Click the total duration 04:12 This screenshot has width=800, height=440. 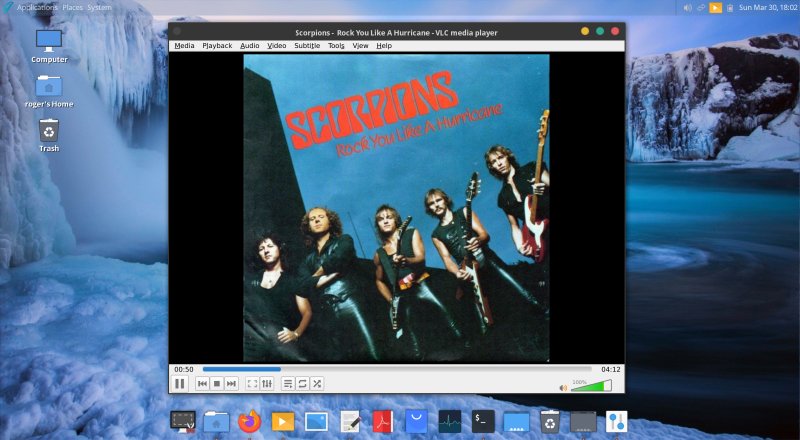611,369
